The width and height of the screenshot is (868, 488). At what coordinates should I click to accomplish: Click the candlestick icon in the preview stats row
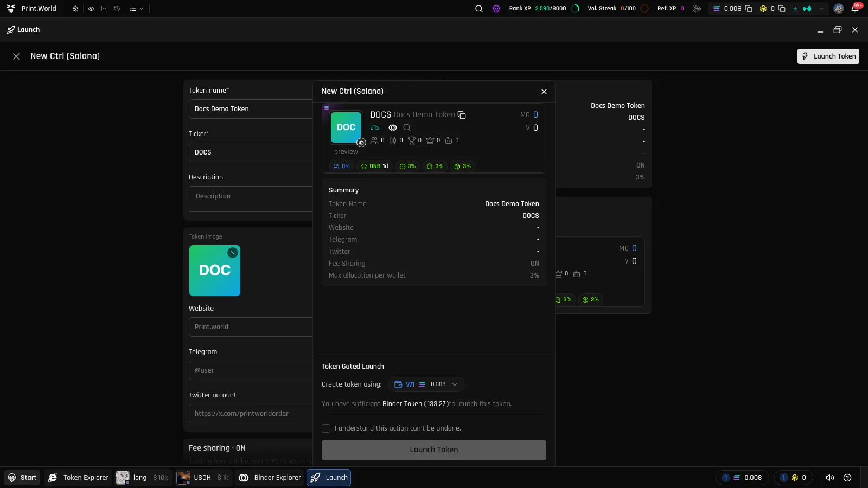click(393, 140)
